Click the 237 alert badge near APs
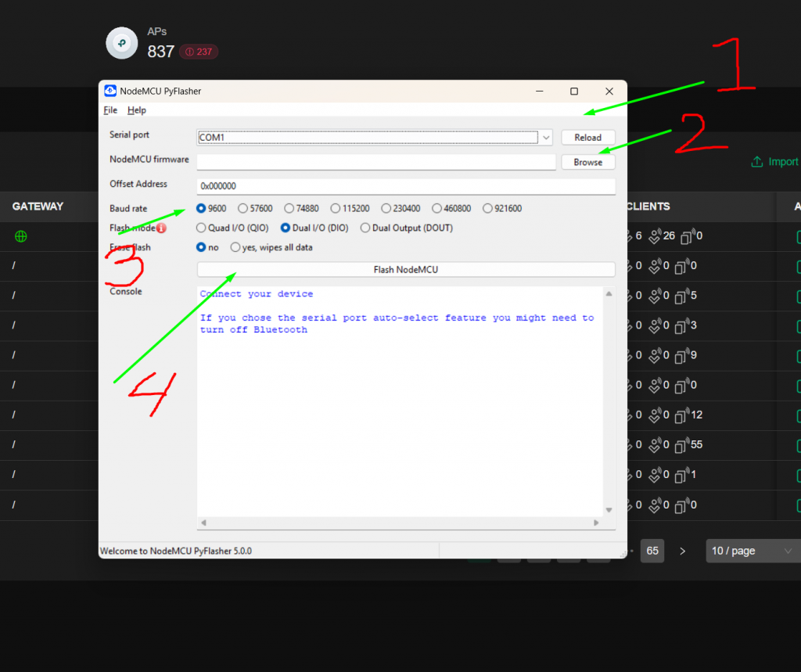Viewport: 801px width, 672px height. coord(199,52)
